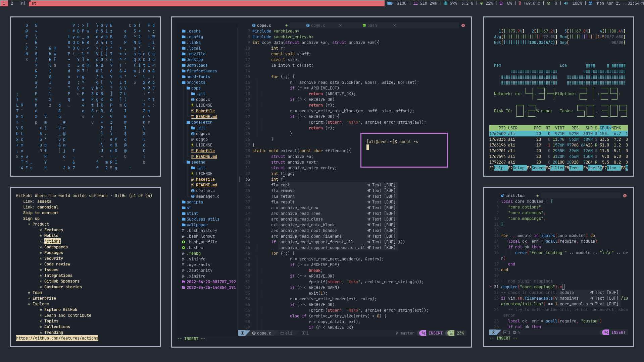Follow the Sign up link
The width and height of the screenshot is (644, 362).
point(31,219)
